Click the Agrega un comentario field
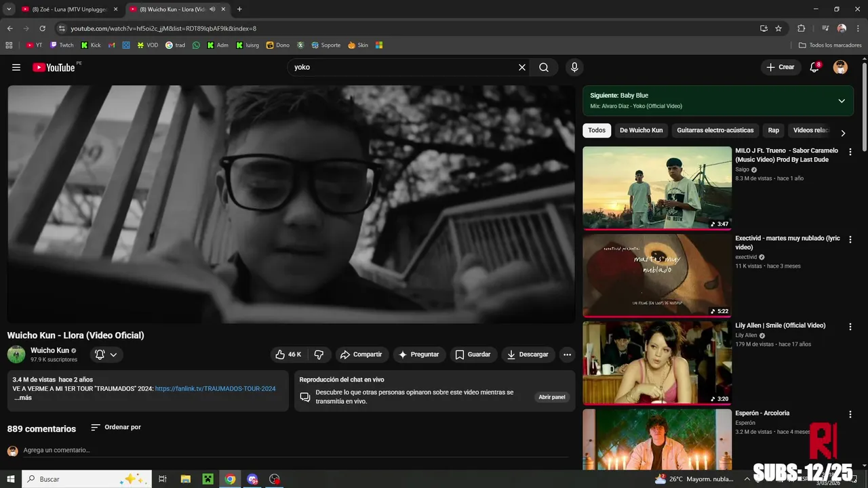The image size is (868, 488). pyautogui.click(x=294, y=451)
